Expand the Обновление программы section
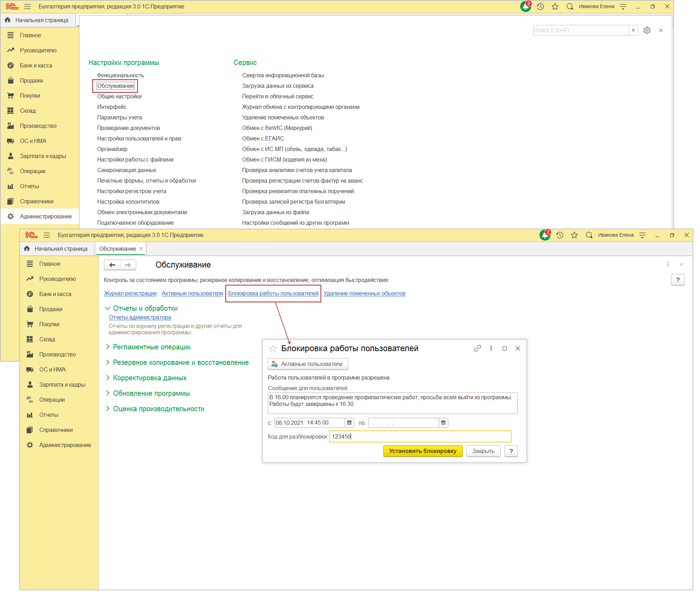 click(x=108, y=393)
